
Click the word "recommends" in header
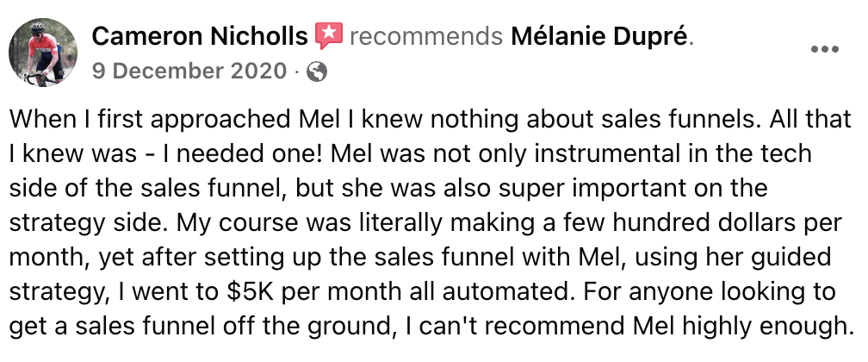point(426,38)
